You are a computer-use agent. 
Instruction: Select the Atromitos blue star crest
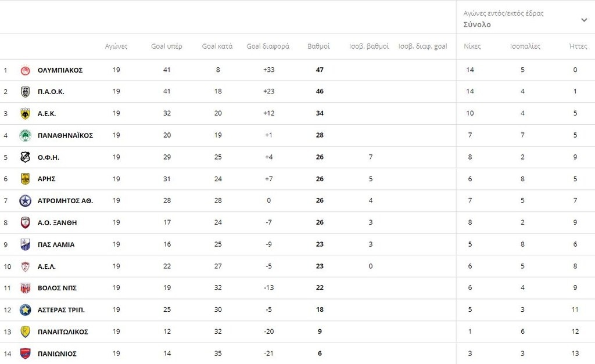tap(26, 201)
